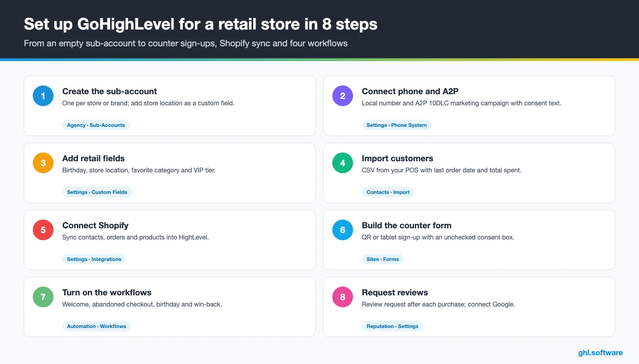Click text 'Review request after each purchase; connect Google.'

439,305
